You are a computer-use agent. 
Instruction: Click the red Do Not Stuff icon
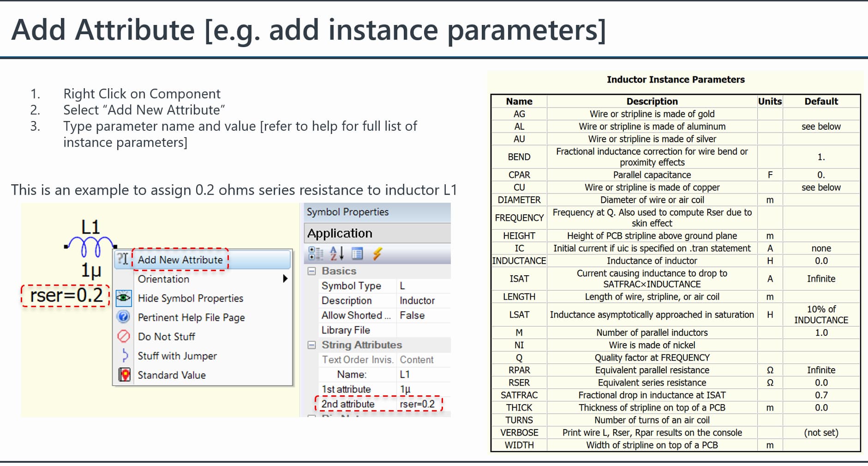[x=123, y=336]
